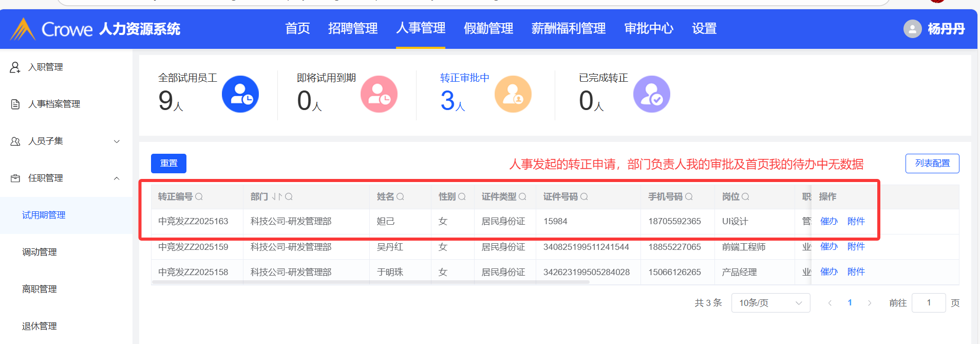Image resolution: width=980 pixels, height=344 pixels.
Task: Click the Crowe logo icon
Action: point(23,29)
